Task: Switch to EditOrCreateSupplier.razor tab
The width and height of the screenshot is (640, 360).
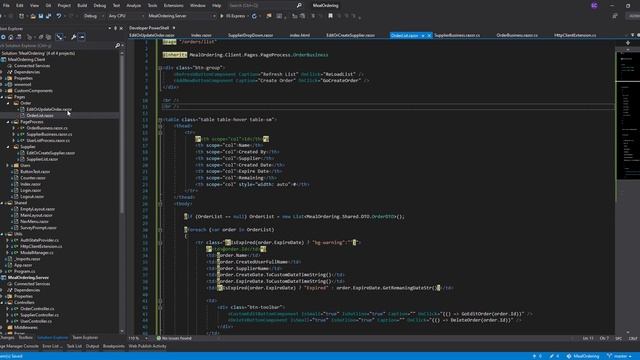Action: pos(350,36)
